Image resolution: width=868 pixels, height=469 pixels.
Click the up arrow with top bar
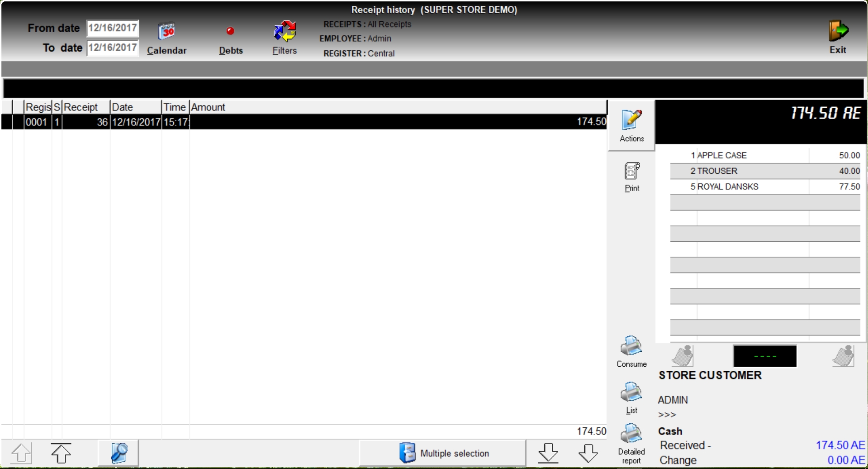click(x=61, y=453)
